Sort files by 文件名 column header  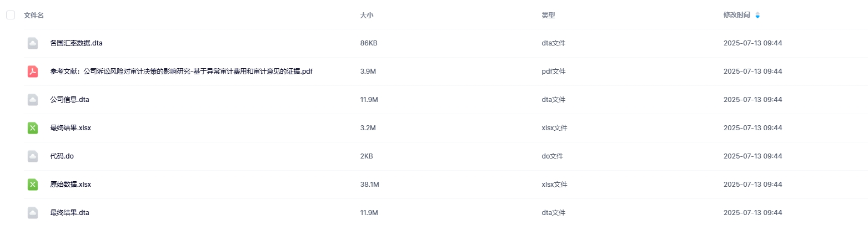[x=34, y=16]
